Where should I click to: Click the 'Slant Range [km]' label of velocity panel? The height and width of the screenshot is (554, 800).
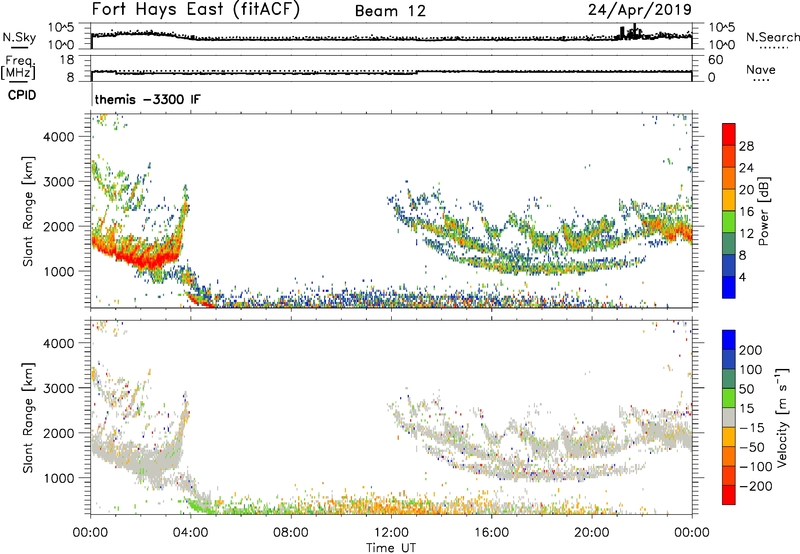[28, 418]
